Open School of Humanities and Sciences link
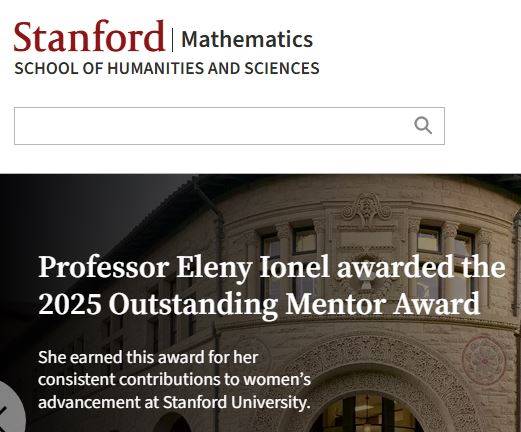Screen dimensions: 521x432 coord(167,68)
